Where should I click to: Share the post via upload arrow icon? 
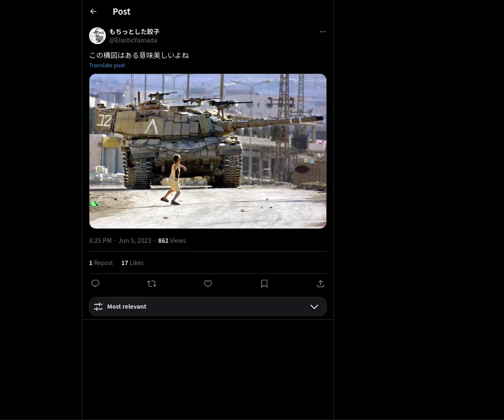click(320, 283)
